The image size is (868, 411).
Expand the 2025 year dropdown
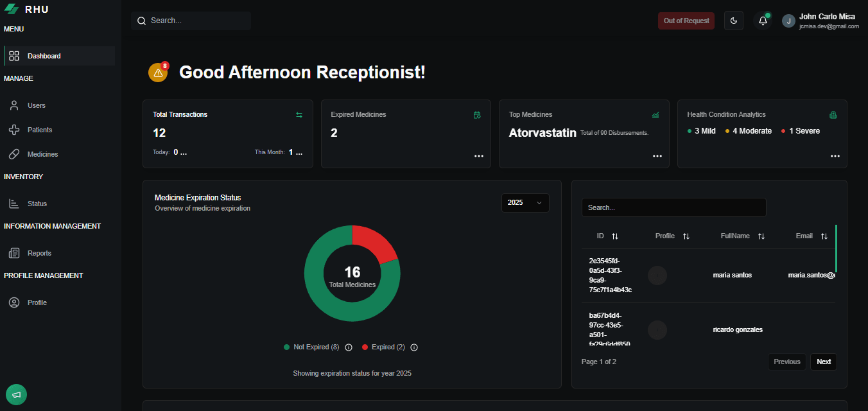click(525, 202)
